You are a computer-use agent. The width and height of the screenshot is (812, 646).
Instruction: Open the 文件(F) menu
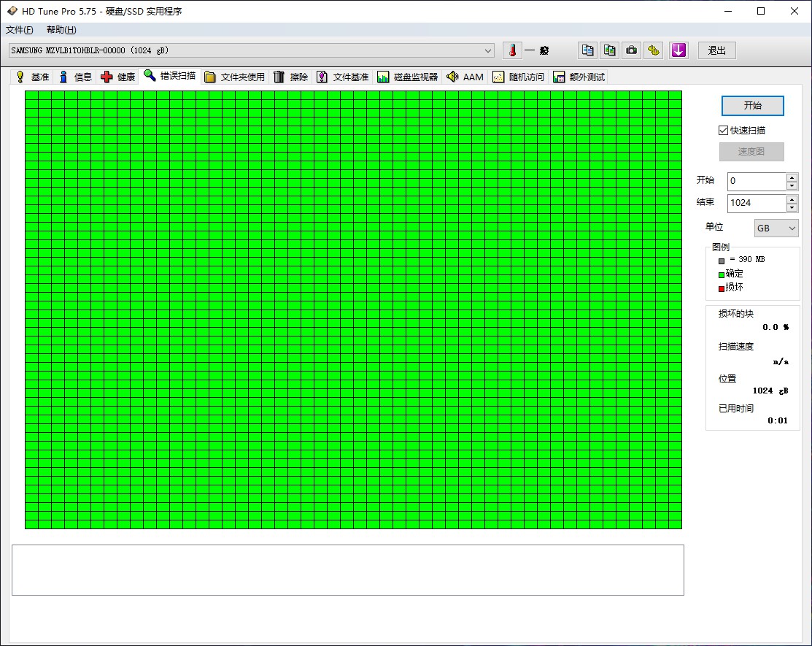point(20,30)
